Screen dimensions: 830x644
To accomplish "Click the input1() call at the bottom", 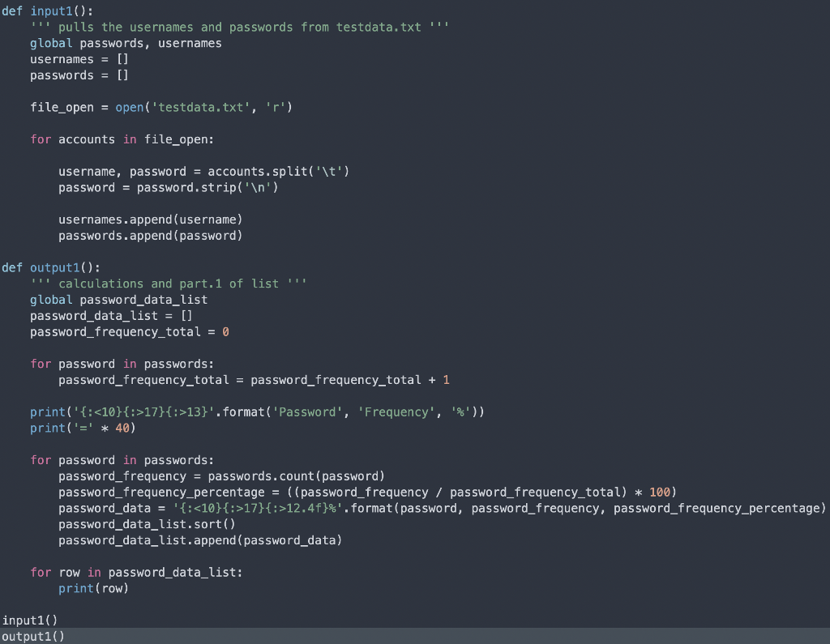I will tap(30, 621).
